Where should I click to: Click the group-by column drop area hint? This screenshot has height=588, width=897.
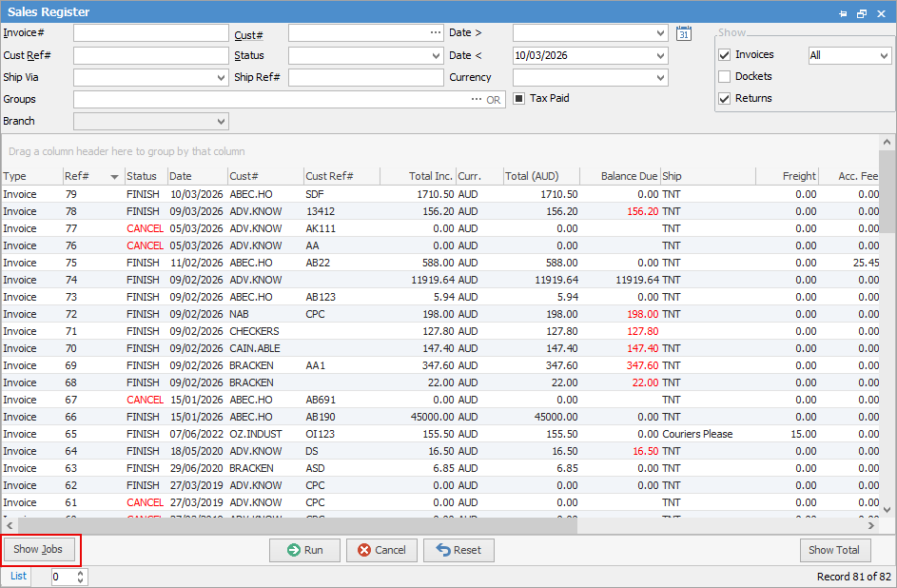[x=127, y=151]
